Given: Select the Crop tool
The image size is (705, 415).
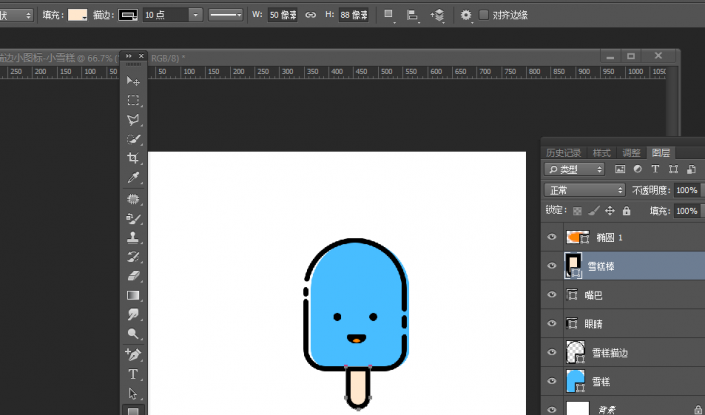Looking at the screenshot, I should tap(133, 158).
